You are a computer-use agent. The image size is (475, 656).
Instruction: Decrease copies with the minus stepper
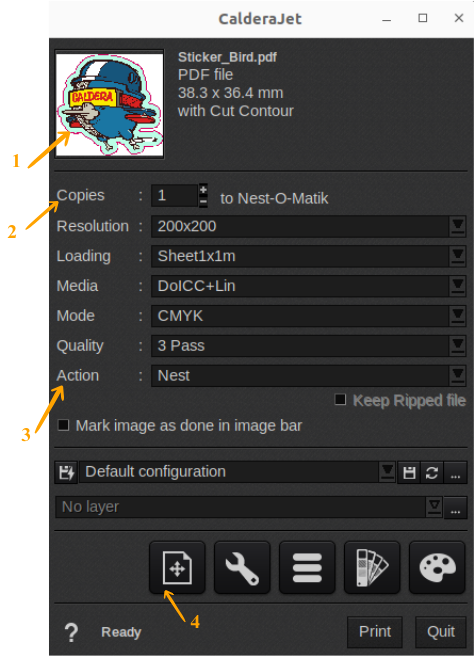coord(203,202)
